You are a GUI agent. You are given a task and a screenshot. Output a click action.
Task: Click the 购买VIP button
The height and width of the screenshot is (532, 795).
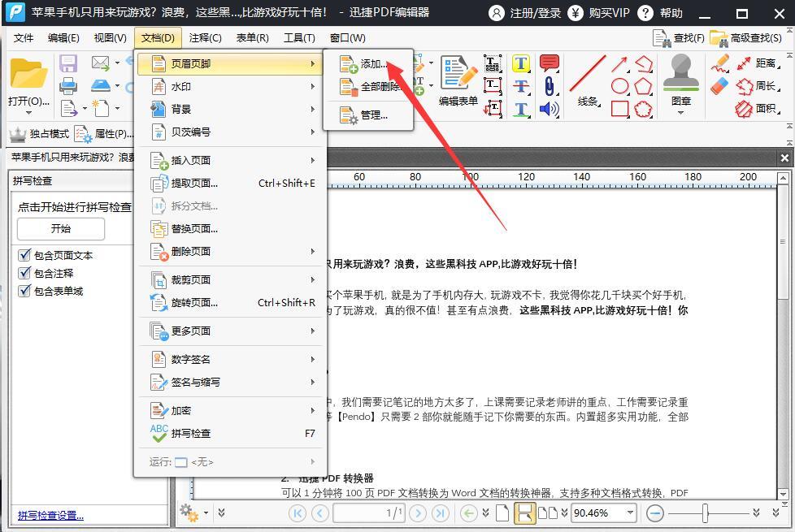(x=599, y=13)
